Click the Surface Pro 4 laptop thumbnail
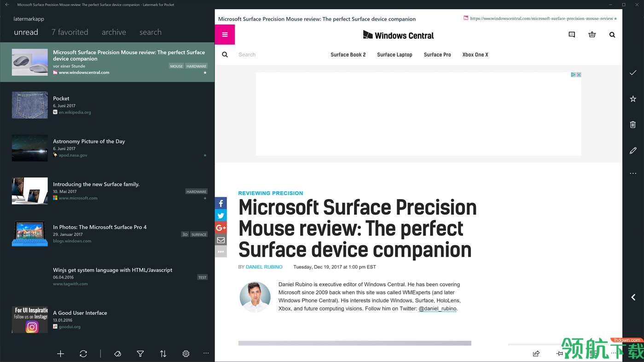644x362 pixels. pyautogui.click(x=30, y=234)
